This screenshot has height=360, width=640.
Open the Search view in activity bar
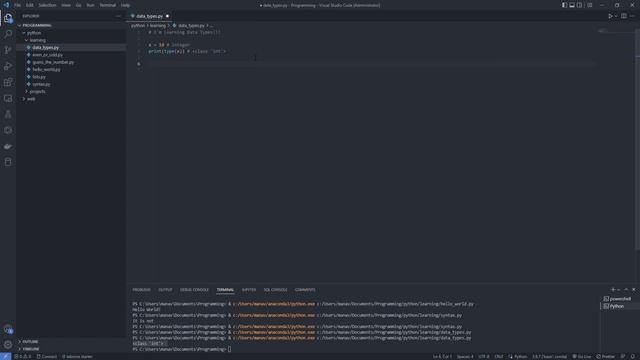(x=8, y=34)
